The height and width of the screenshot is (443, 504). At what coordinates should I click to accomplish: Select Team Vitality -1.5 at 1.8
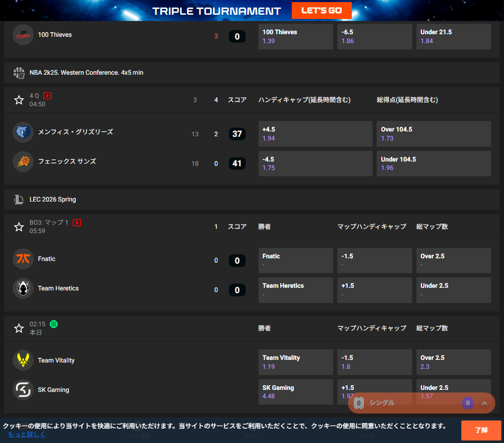click(x=374, y=362)
